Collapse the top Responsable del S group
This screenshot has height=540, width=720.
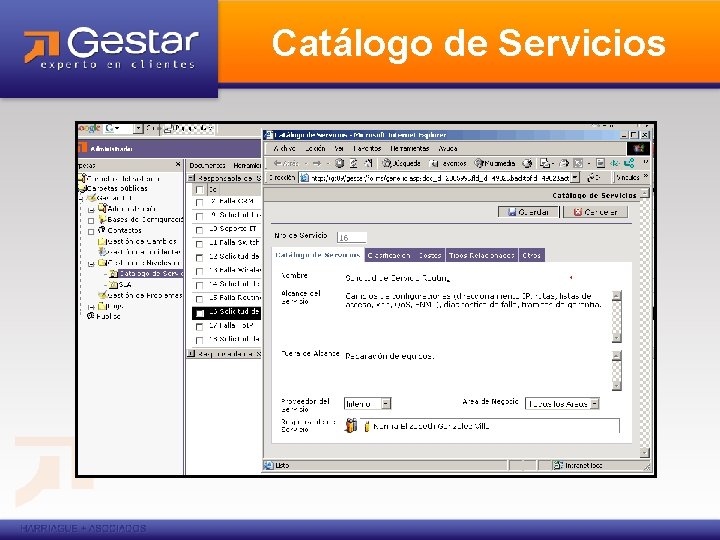(192, 178)
